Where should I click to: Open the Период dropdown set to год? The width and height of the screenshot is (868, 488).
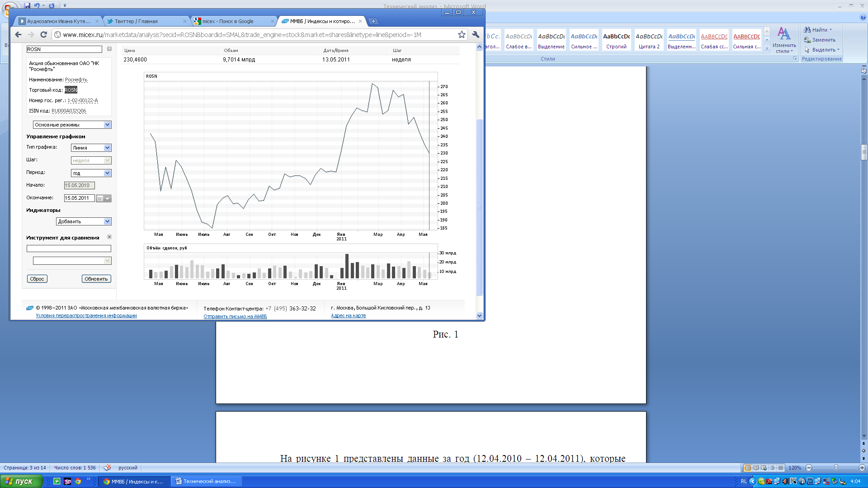tap(91, 173)
